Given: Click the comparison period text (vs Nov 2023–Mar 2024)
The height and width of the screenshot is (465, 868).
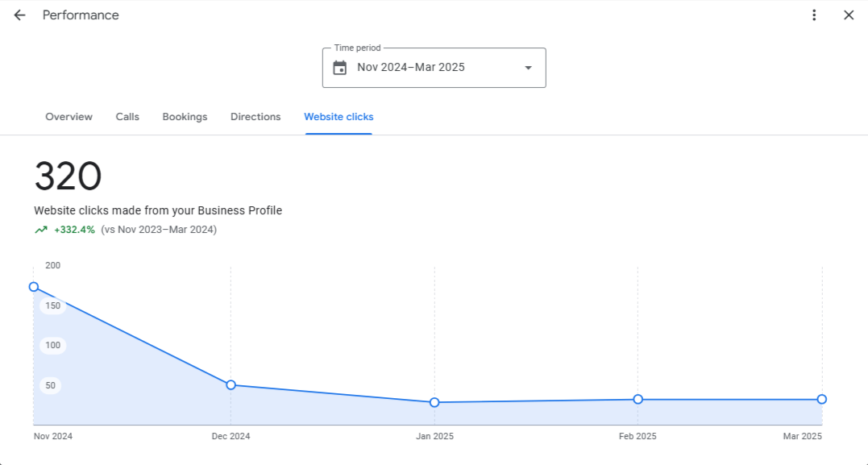Looking at the screenshot, I should [x=159, y=229].
